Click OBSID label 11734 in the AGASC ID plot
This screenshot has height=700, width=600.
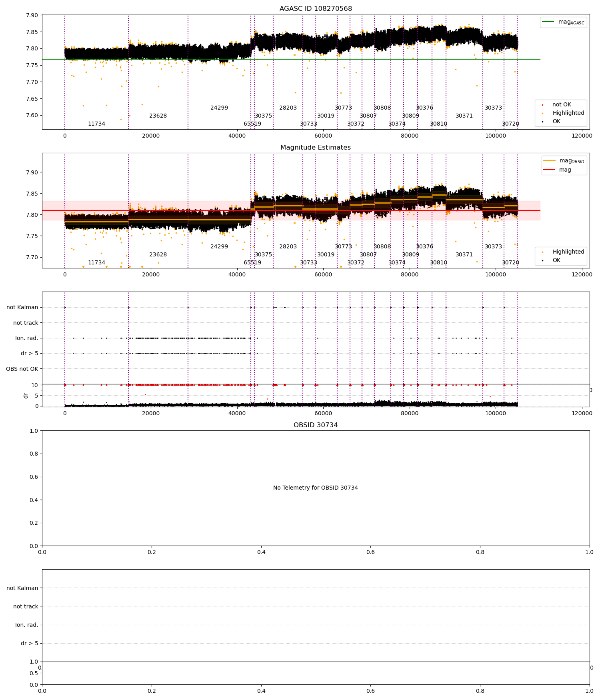coord(97,124)
